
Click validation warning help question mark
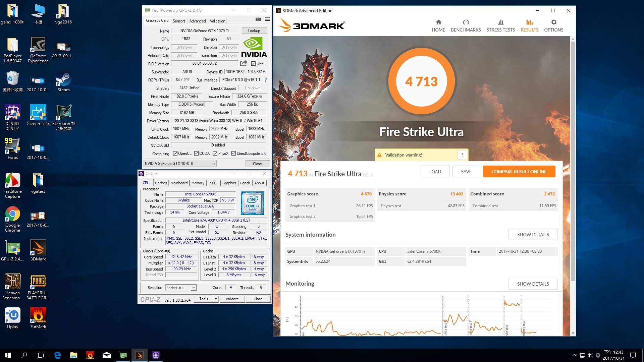point(462,155)
